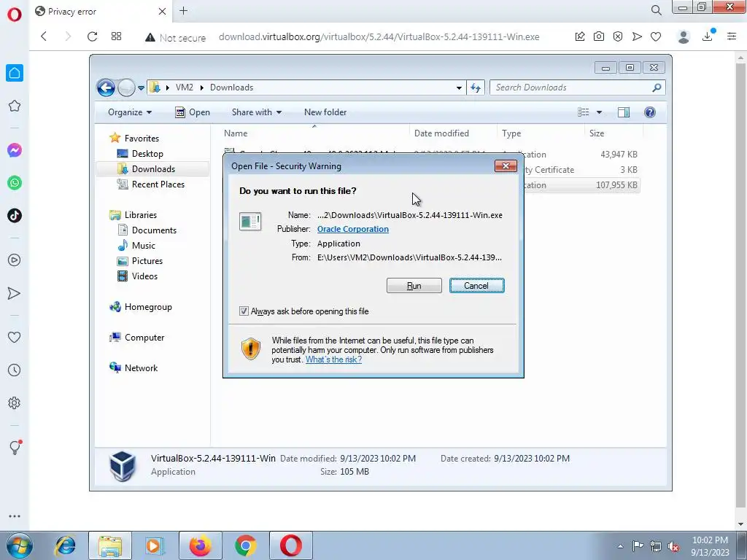Open TikTok in Opera sidebar
747x560 pixels.
click(x=15, y=216)
